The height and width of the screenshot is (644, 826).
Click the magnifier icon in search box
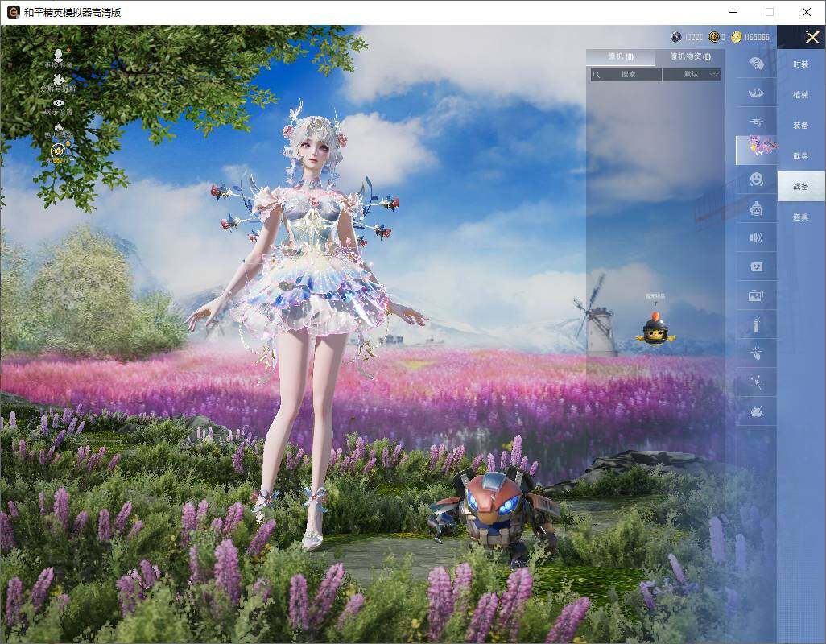click(x=597, y=75)
